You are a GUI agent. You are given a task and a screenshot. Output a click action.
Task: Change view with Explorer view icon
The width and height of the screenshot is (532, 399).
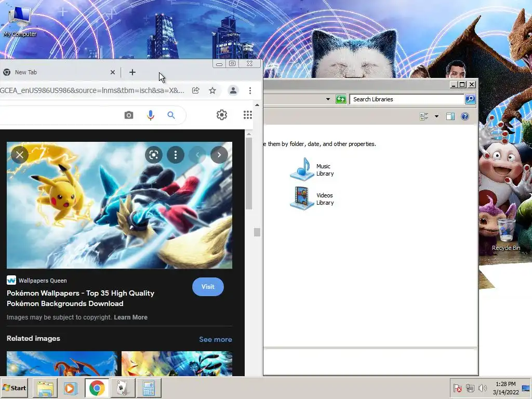point(424,117)
